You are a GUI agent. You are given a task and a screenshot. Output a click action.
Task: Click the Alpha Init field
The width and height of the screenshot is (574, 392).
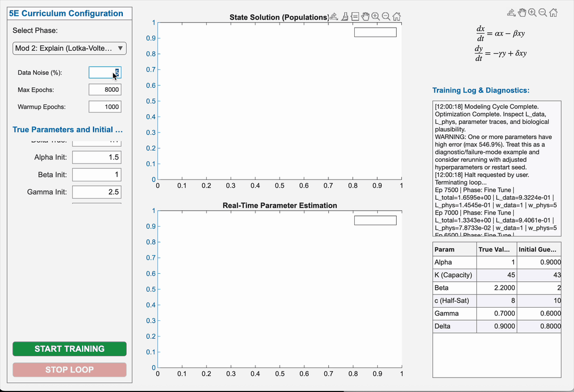(96, 157)
